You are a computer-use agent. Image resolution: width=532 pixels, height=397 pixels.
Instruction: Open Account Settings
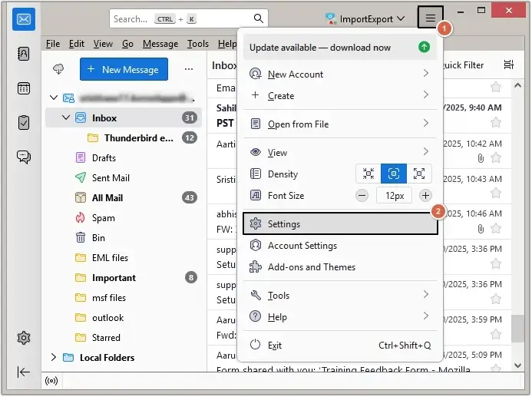(340, 245)
